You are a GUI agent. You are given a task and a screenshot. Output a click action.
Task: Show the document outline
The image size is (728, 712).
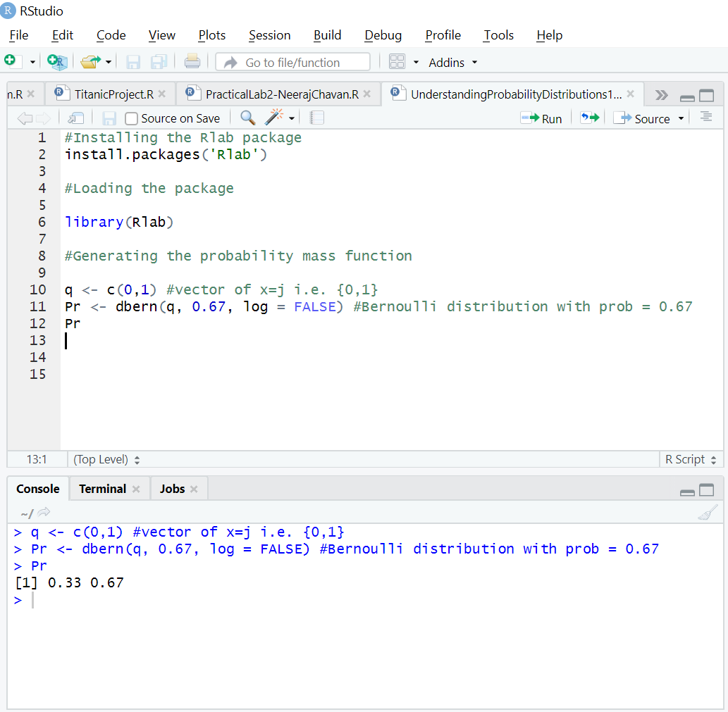coord(705,118)
